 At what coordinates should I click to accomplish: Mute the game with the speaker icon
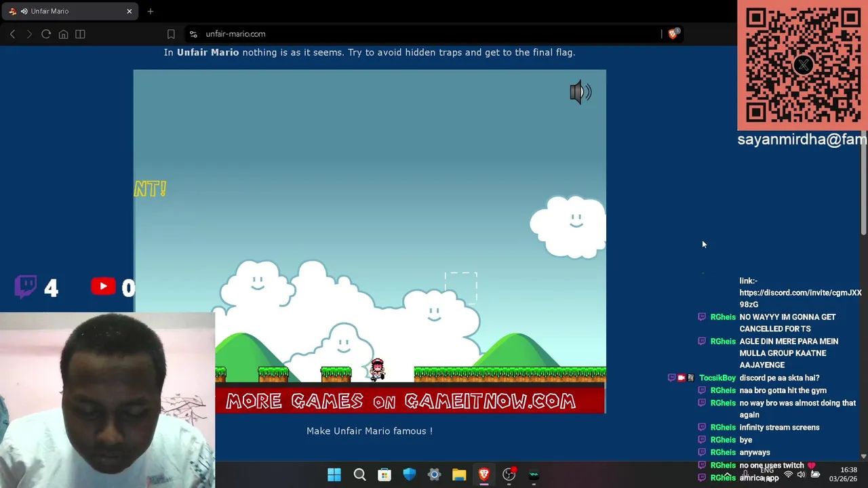point(580,92)
